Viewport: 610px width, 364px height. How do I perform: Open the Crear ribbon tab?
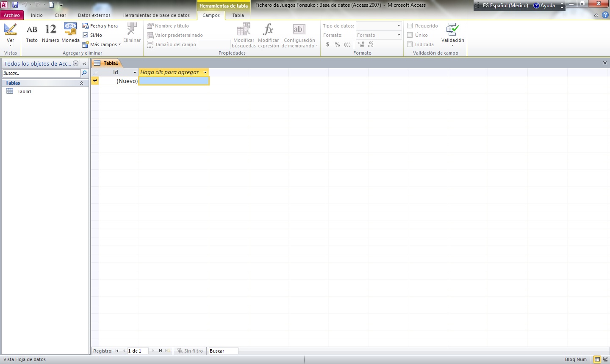click(60, 15)
